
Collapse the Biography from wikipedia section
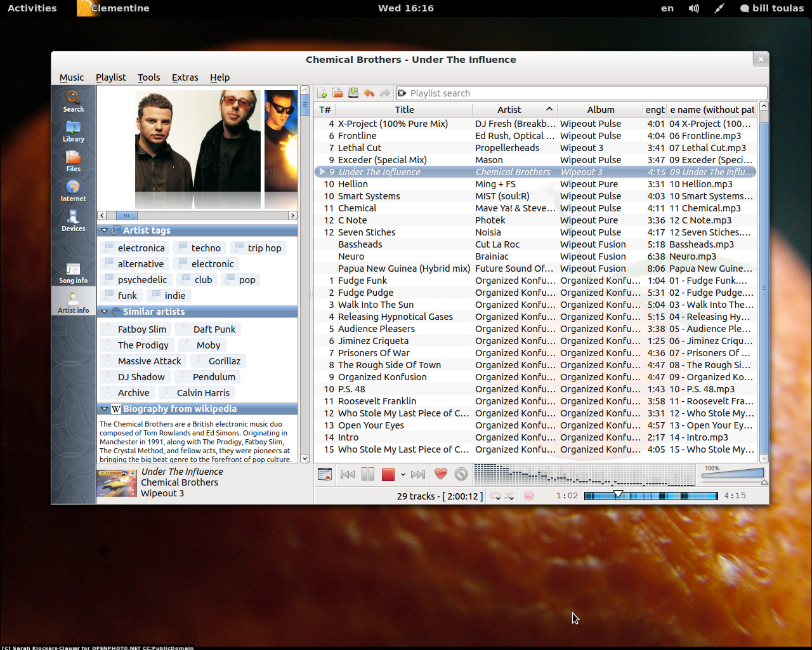pos(104,409)
